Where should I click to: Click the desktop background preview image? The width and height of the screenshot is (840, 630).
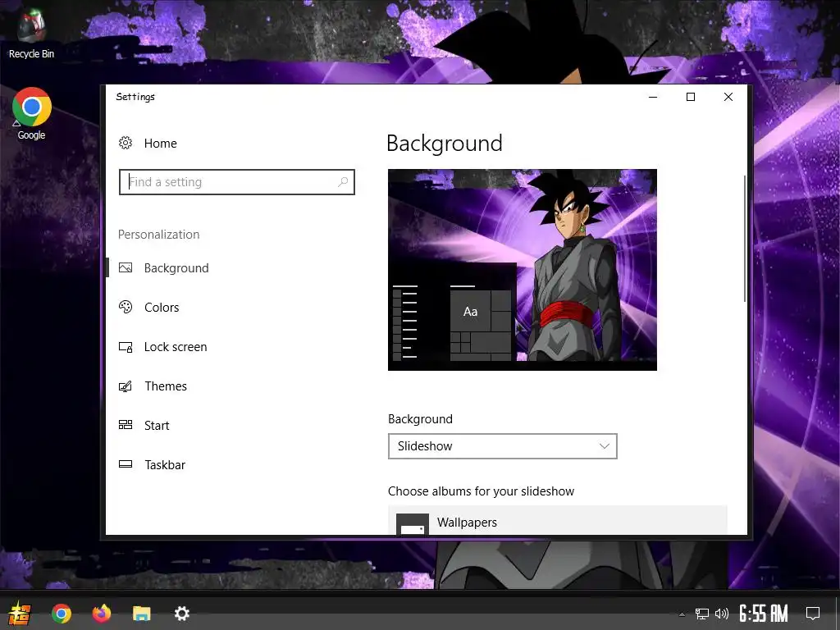coord(523,269)
